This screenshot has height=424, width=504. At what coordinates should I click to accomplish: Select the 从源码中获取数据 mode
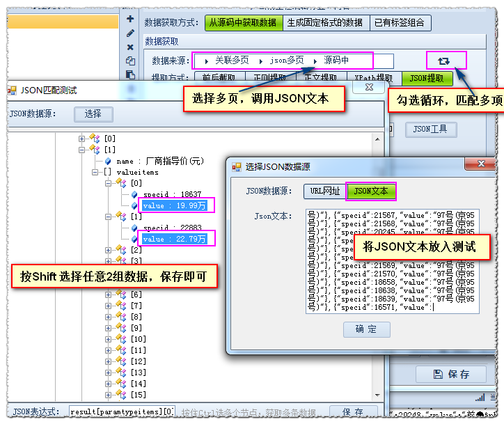(244, 22)
